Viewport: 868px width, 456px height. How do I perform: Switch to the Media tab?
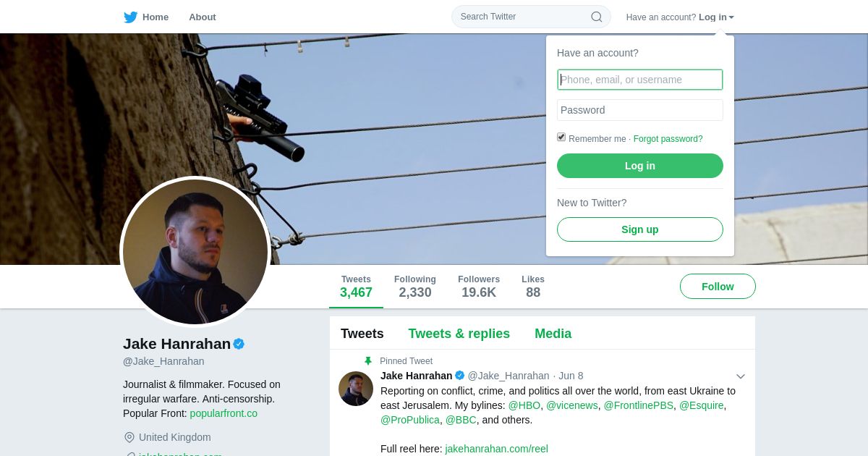(553, 334)
